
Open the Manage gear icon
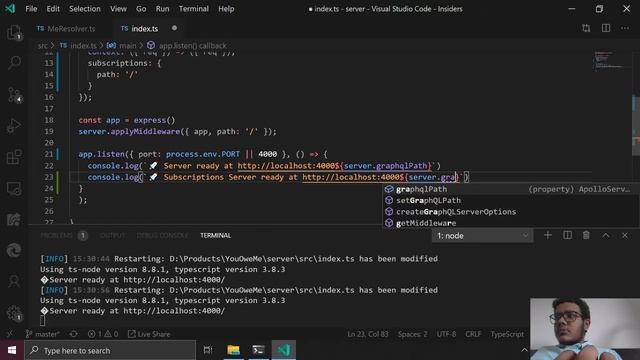coord(15,313)
